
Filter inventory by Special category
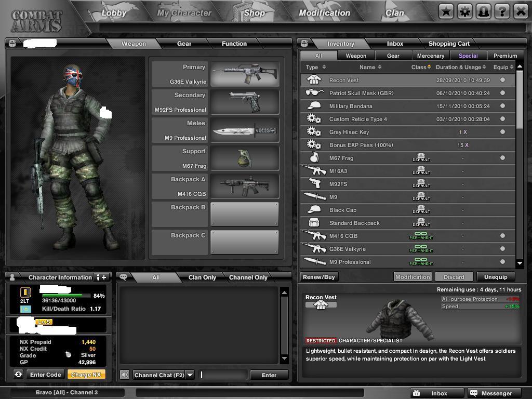[468, 56]
